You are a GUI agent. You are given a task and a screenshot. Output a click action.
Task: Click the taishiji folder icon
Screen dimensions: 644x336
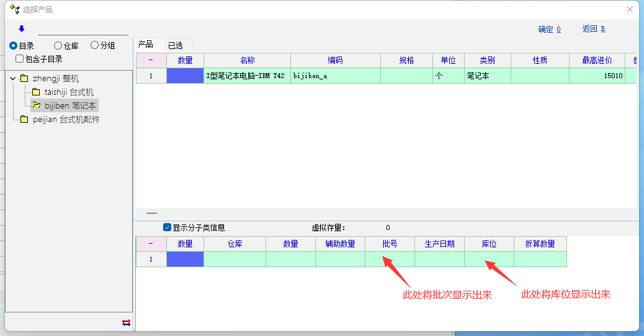pyautogui.click(x=36, y=92)
